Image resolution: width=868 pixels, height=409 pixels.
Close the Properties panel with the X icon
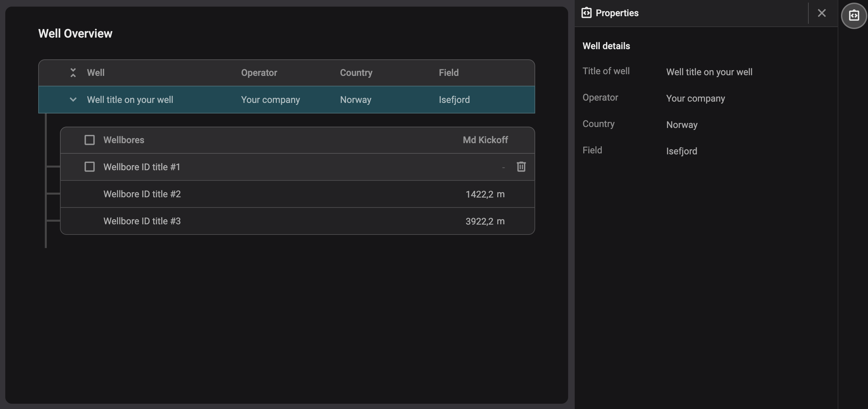822,13
